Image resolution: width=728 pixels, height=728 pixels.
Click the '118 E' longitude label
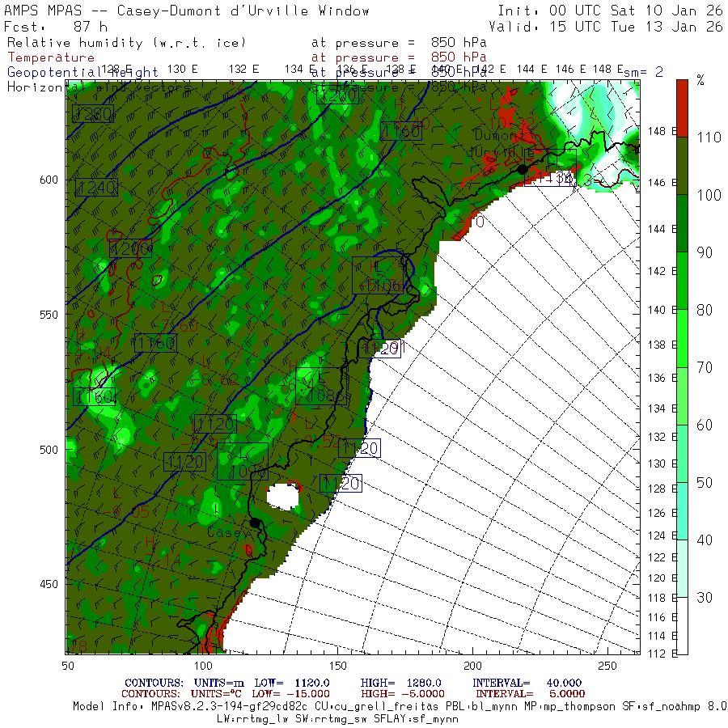click(662, 598)
